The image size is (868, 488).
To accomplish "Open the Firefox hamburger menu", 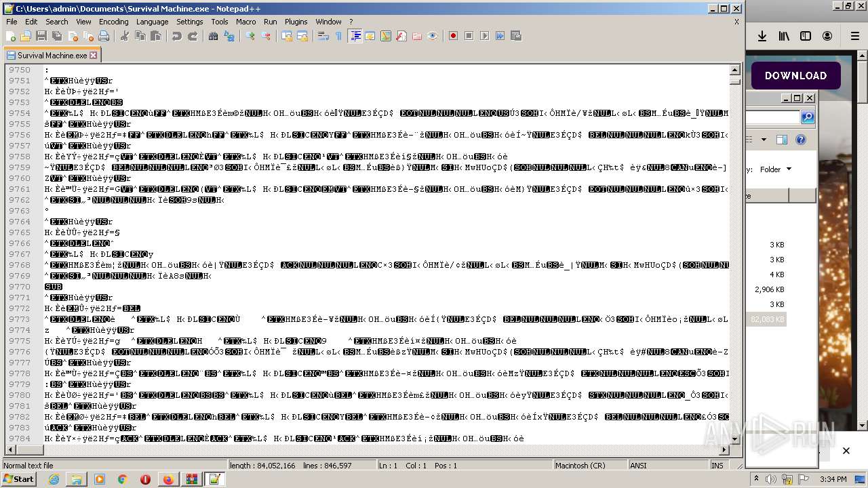I will (854, 37).
